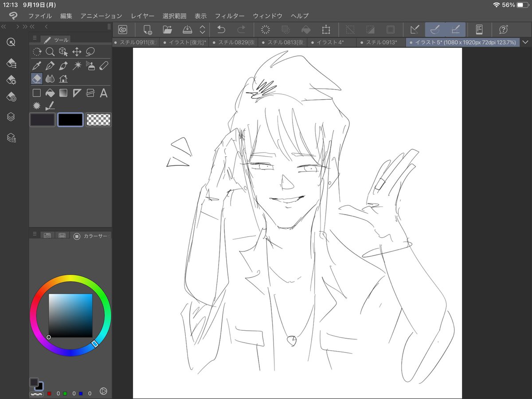Screen dimensions: 532x399
Task: Select the Ruler triangle tool
Action: (x=77, y=93)
